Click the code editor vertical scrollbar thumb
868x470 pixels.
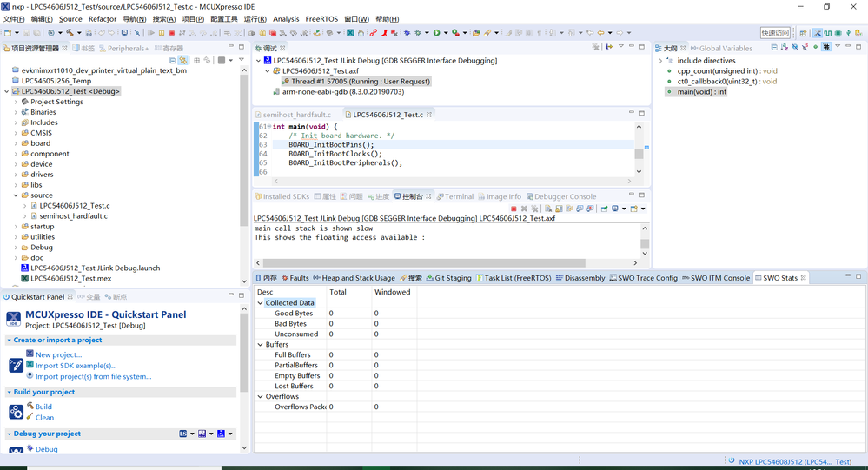(639, 154)
